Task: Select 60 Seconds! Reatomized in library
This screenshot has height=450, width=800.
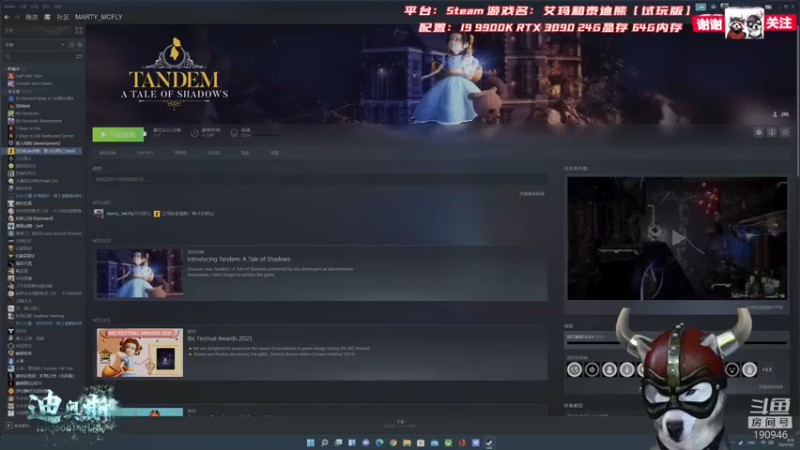Action: (x=35, y=121)
